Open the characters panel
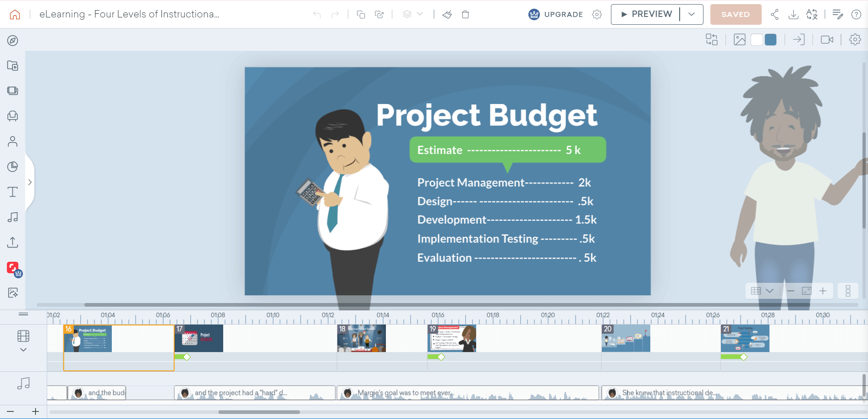This screenshot has height=419, width=868. coord(13,141)
